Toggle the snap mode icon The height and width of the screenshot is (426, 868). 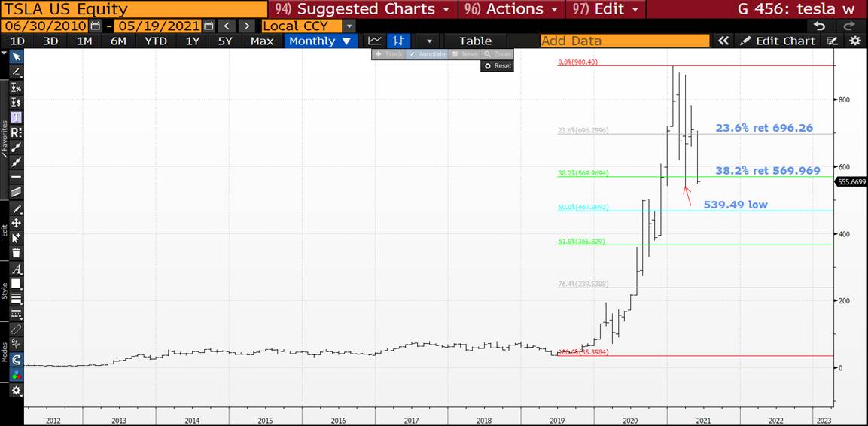pos(16,344)
